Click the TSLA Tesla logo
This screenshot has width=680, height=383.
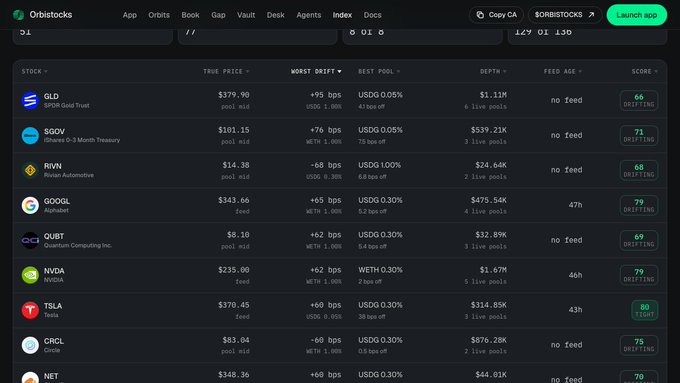tap(30, 310)
